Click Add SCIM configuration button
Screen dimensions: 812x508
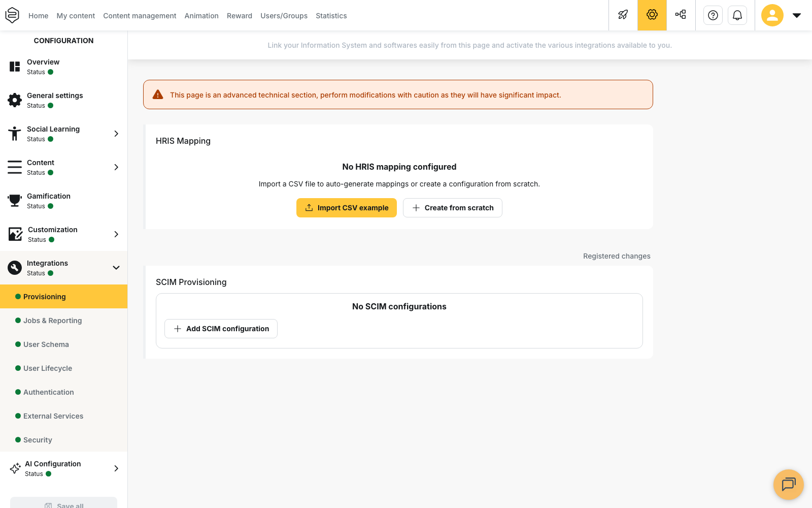pos(221,329)
